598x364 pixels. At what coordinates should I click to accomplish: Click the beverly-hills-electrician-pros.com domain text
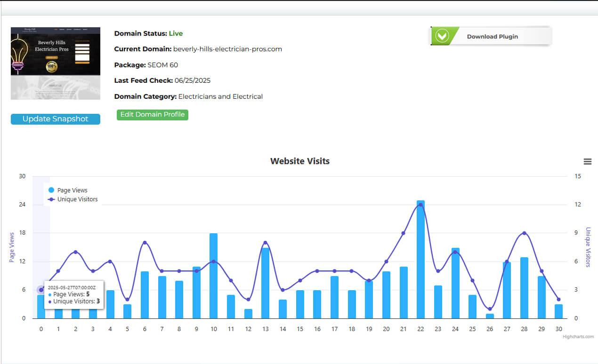click(227, 49)
